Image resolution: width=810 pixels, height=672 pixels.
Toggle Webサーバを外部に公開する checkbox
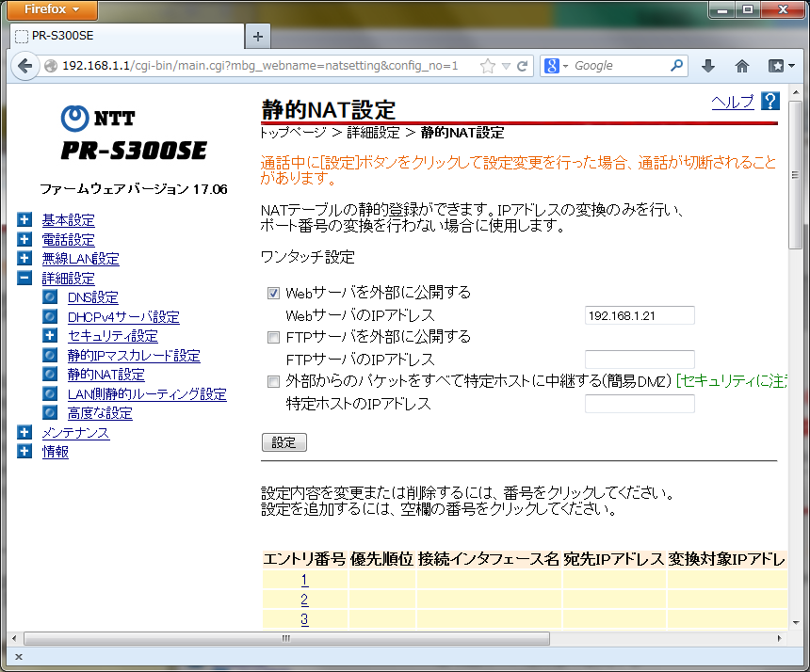click(x=273, y=293)
